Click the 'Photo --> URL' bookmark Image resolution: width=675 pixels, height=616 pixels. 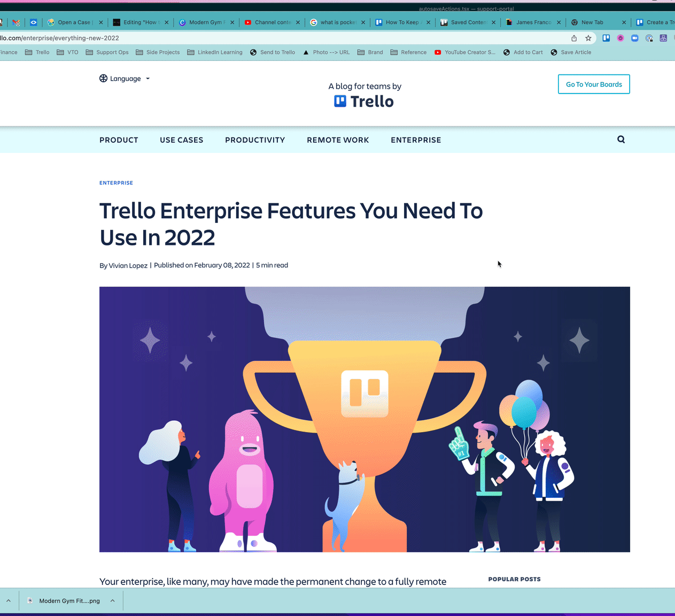(326, 52)
